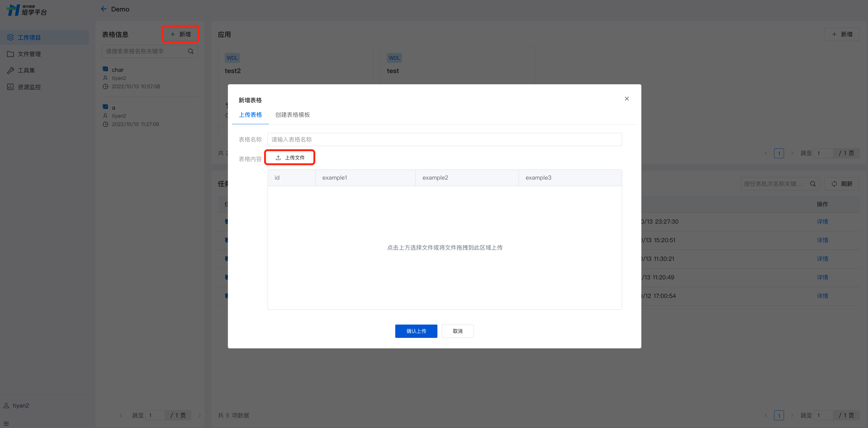Viewport: 868px width, 428px height.
Task: Open 工具集 wrench icon in sidebar
Action: [11, 70]
